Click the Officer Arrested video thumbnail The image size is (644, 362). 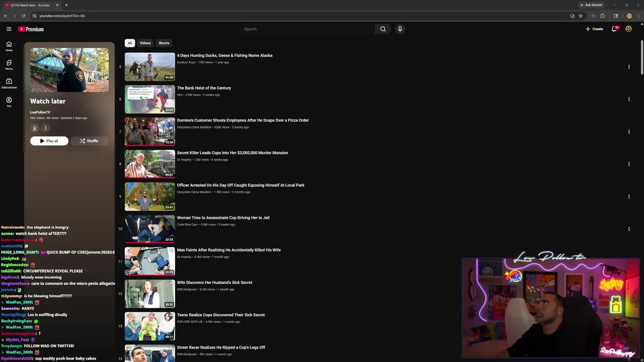coord(150,197)
